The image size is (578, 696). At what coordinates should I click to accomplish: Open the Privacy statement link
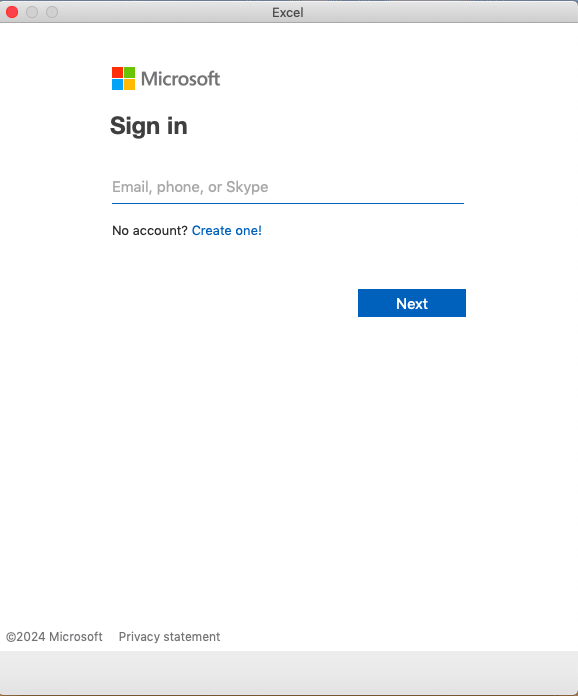(169, 637)
